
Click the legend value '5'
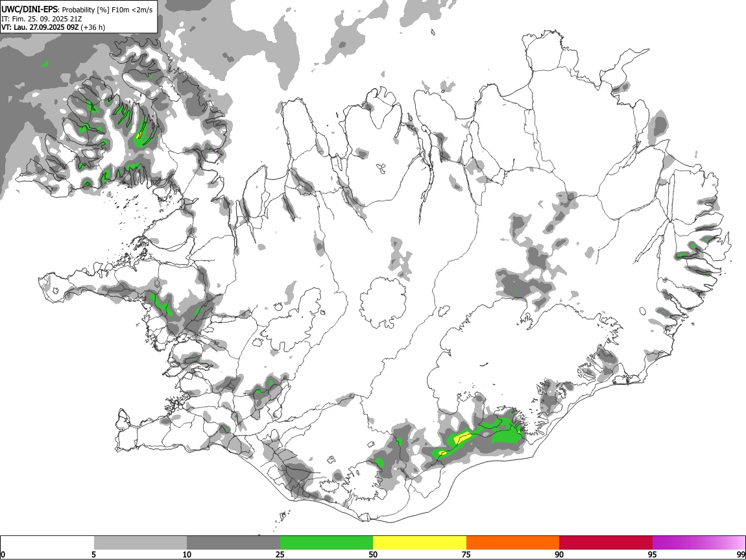(93, 554)
